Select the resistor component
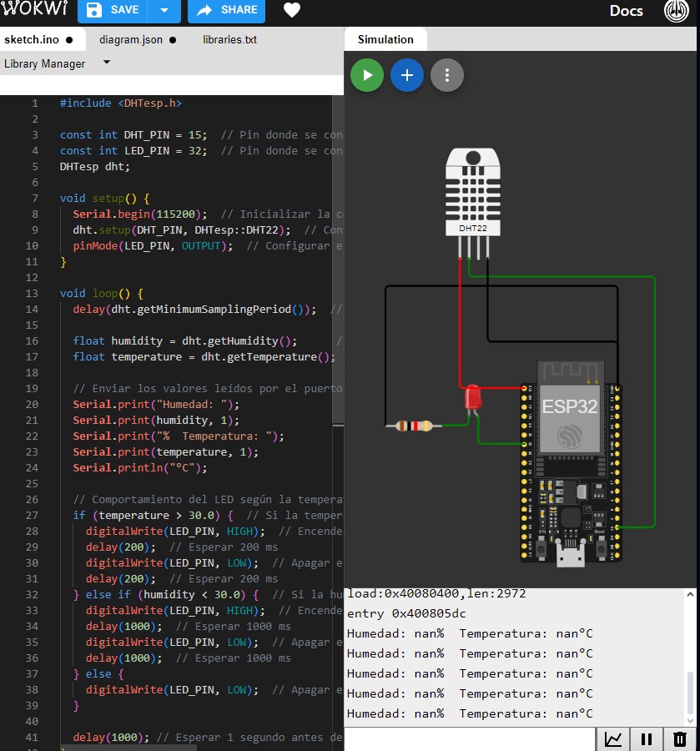Screen dimensions: 700x751 click(414, 426)
